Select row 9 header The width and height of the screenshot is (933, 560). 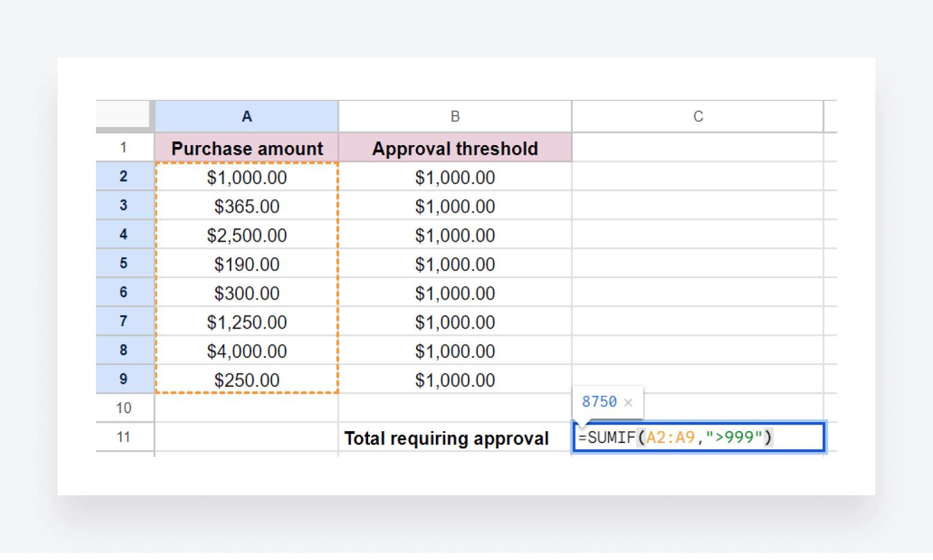124,379
